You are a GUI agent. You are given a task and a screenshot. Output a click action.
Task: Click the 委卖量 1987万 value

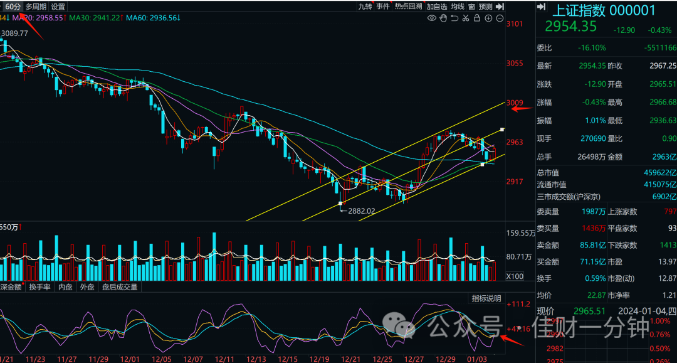tap(593, 211)
